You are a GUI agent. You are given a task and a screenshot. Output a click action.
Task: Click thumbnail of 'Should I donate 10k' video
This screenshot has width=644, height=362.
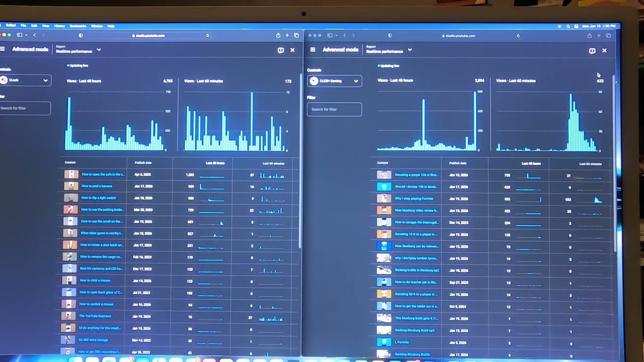(x=384, y=187)
